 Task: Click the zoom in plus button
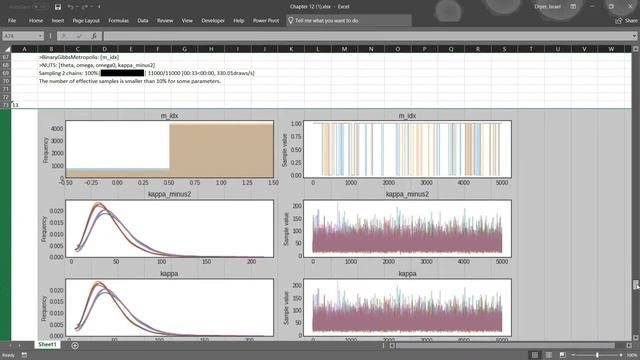621,355
